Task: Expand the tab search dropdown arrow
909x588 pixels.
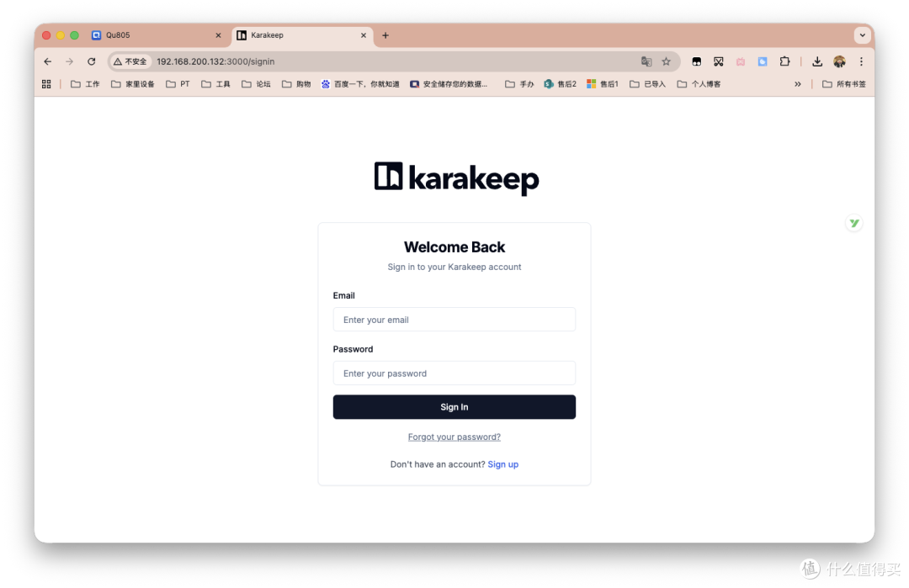Action: pyautogui.click(x=862, y=35)
